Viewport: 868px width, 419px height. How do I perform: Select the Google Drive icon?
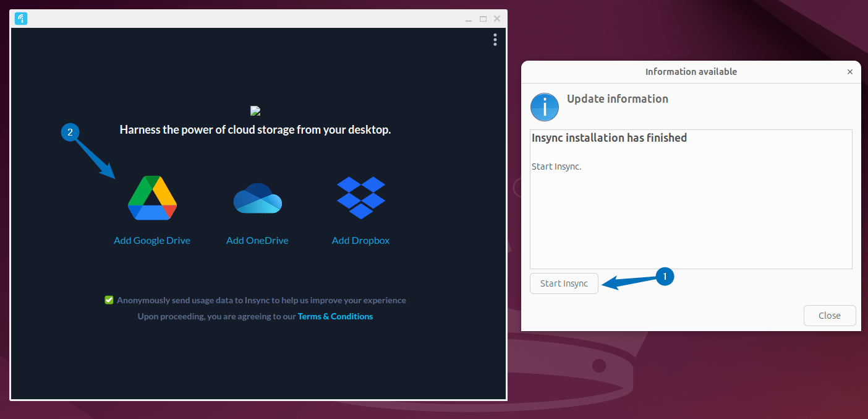(x=152, y=197)
